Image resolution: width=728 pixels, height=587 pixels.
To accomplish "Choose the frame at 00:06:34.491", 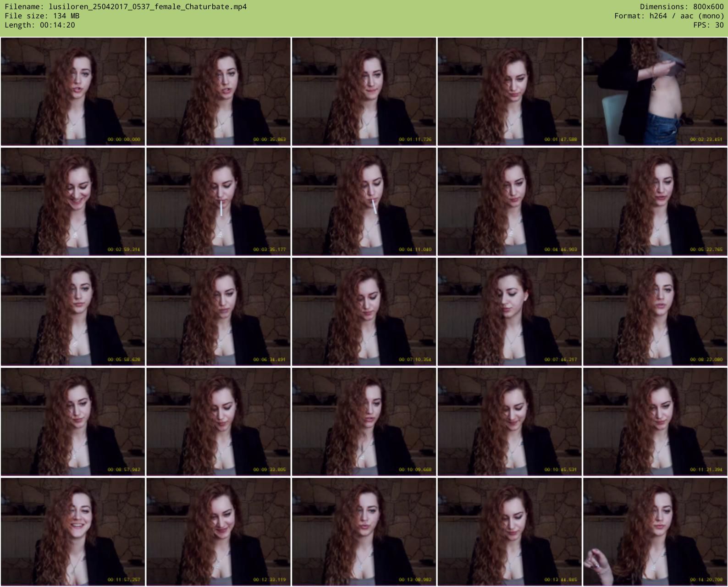I will click(x=218, y=312).
